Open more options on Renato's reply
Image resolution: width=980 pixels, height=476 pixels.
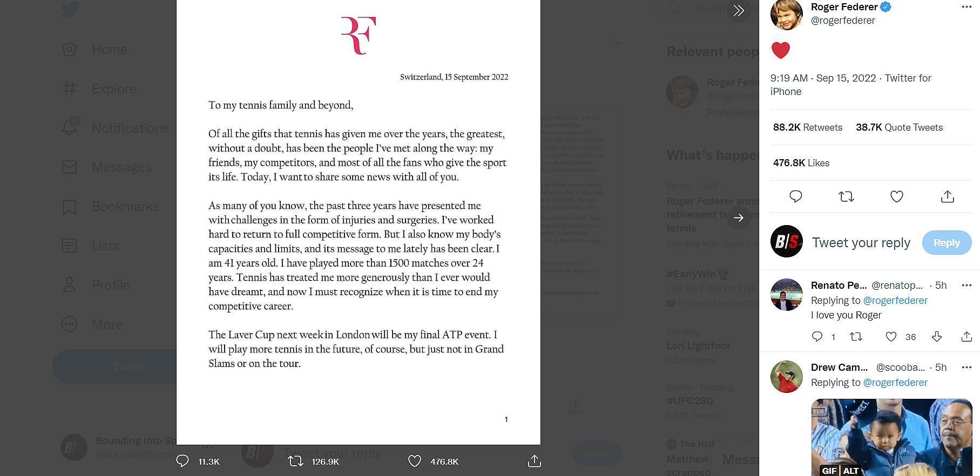(967, 285)
